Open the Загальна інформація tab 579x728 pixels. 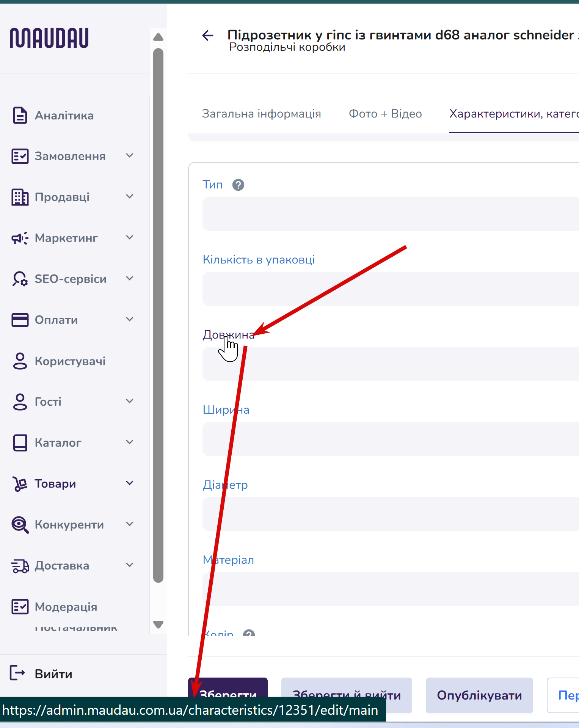pyautogui.click(x=262, y=114)
